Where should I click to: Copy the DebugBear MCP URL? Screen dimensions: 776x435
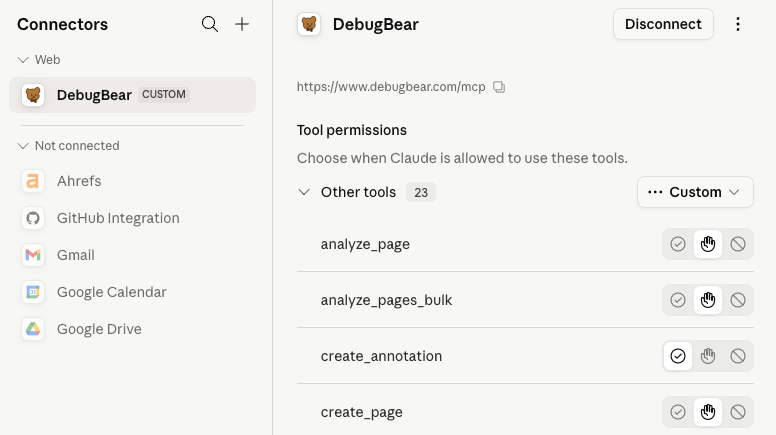point(499,87)
